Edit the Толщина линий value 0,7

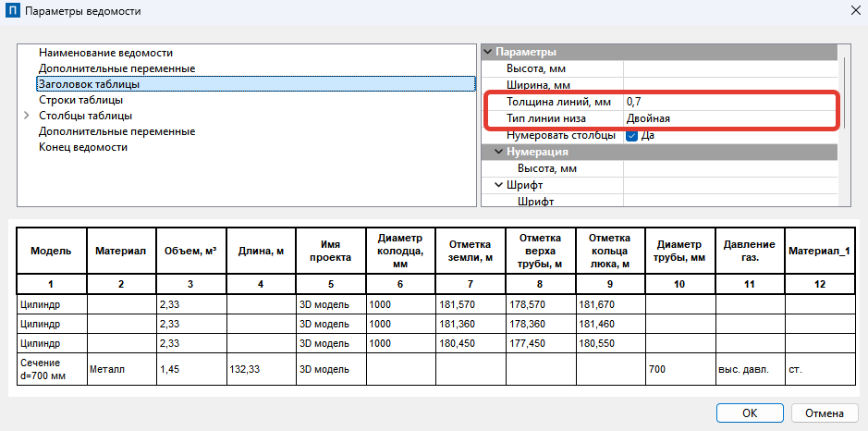(x=730, y=102)
